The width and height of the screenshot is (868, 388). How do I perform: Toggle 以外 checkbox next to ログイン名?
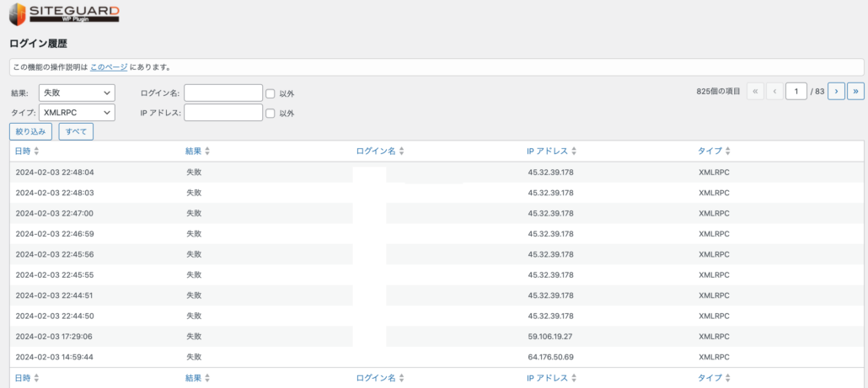coord(271,93)
